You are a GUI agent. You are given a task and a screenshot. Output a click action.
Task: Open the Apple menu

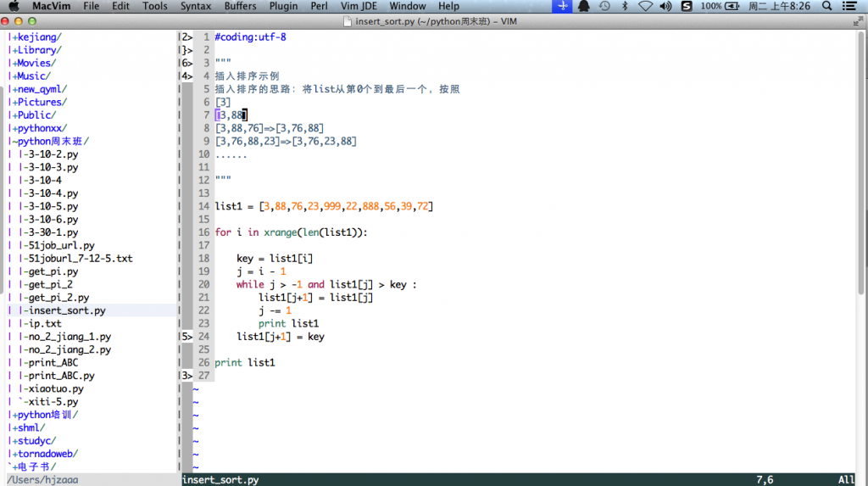click(x=14, y=6)
